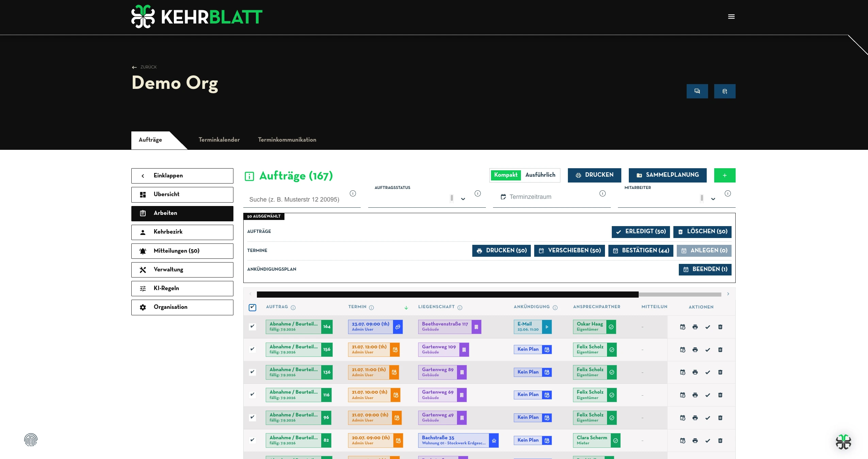Open Organisation in the sidebar
The width and height of the screenshot is (868, 459).
coord(182,307)
